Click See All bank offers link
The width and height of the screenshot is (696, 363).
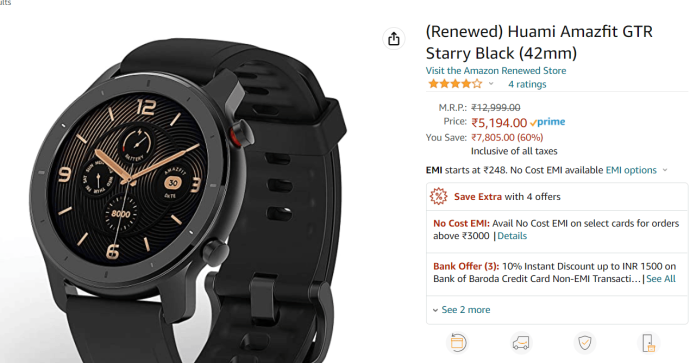pos(661,279)
